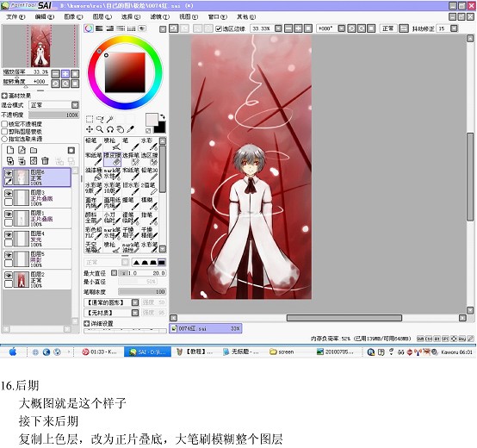Adjust the 笔刷浓度 brush density slider
477x448 pixels.
tap(142, 291)
